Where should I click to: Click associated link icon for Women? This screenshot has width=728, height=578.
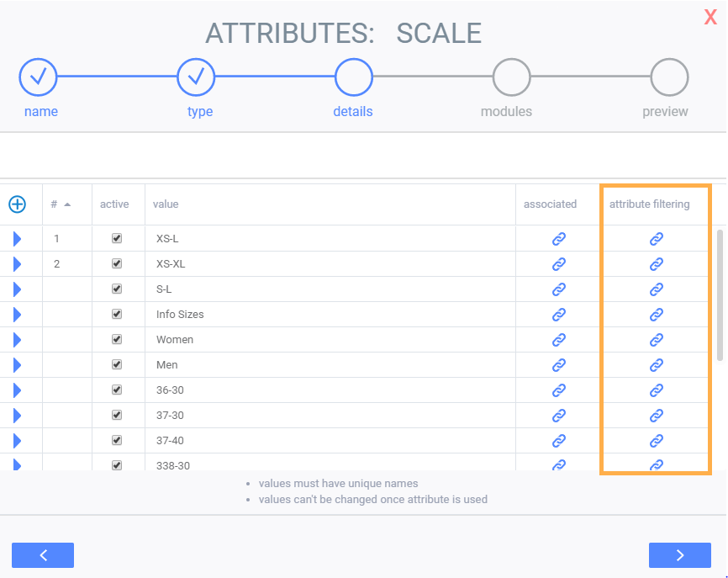[x=558, y=340]
